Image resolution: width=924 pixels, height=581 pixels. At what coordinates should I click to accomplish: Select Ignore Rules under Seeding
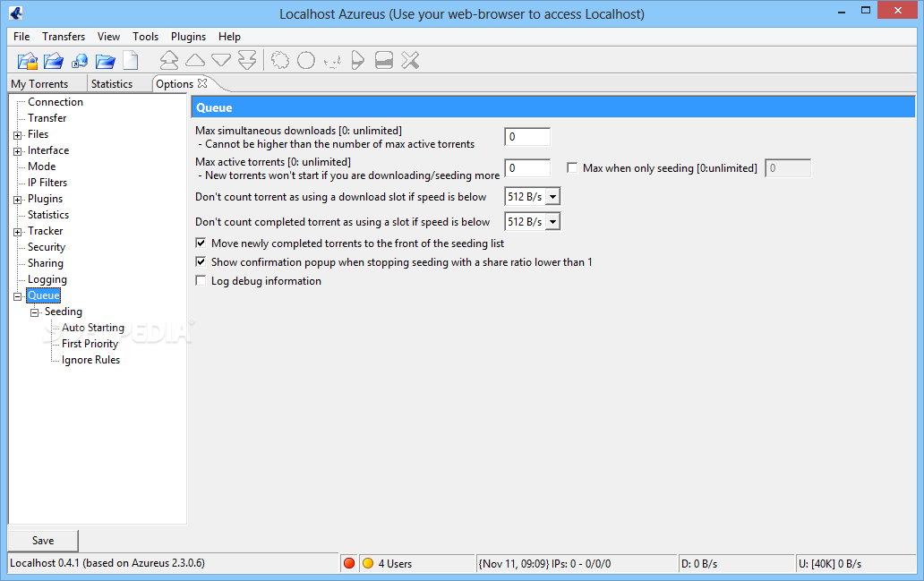tap(90, 360)
